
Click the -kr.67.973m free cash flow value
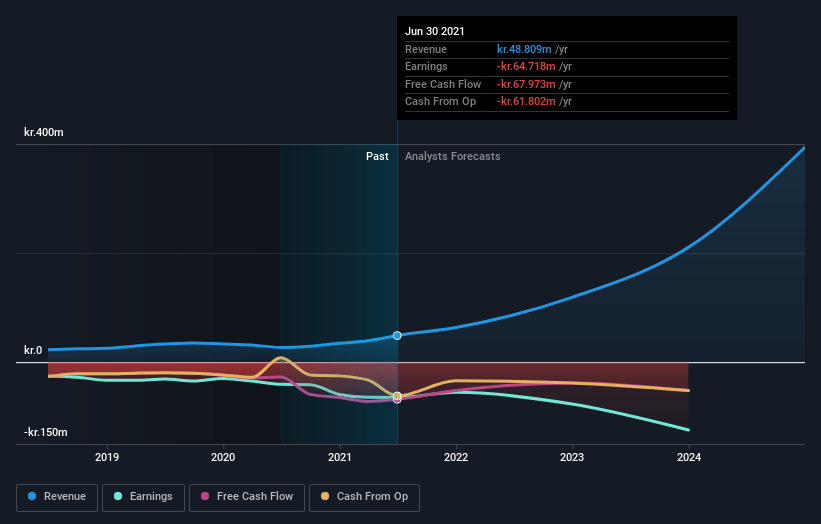[526, 84]
